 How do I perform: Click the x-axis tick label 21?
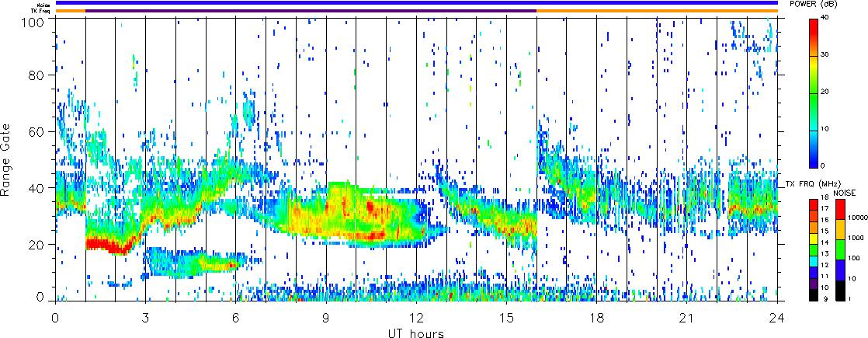(687, 318)
